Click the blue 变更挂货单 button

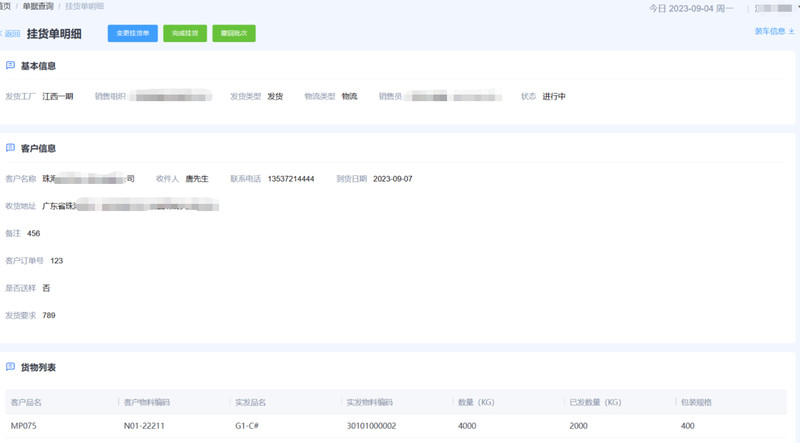[132, 33]
